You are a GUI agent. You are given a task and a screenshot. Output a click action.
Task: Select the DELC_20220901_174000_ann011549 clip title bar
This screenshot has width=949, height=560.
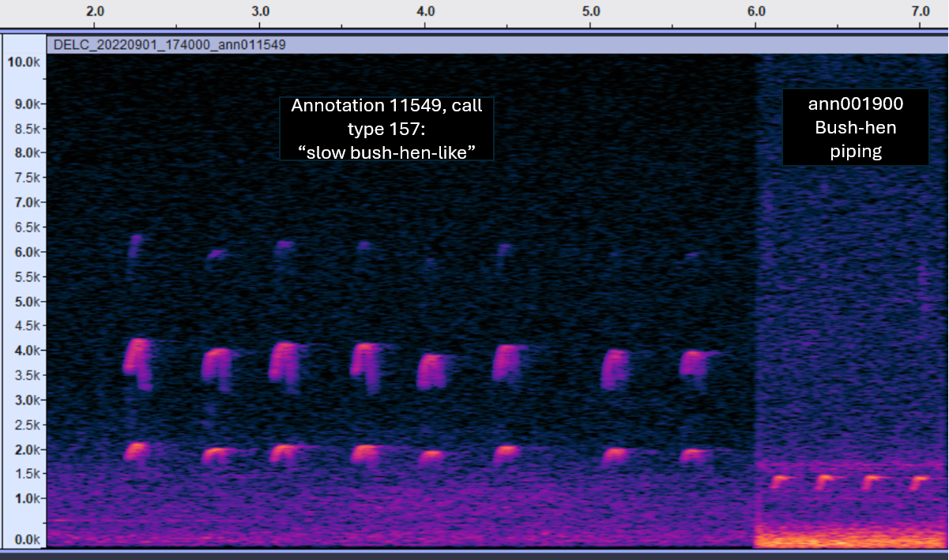[x=169, y=45]
